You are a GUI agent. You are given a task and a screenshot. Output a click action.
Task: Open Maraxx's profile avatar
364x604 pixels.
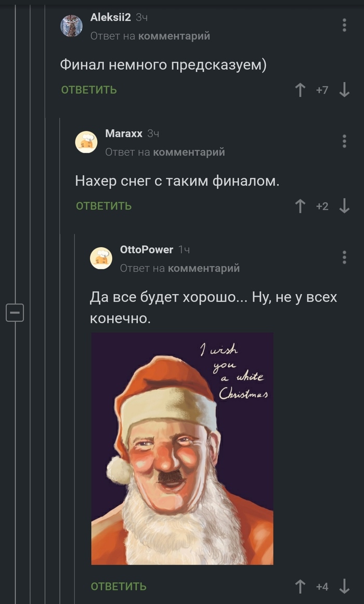point(86,142)
